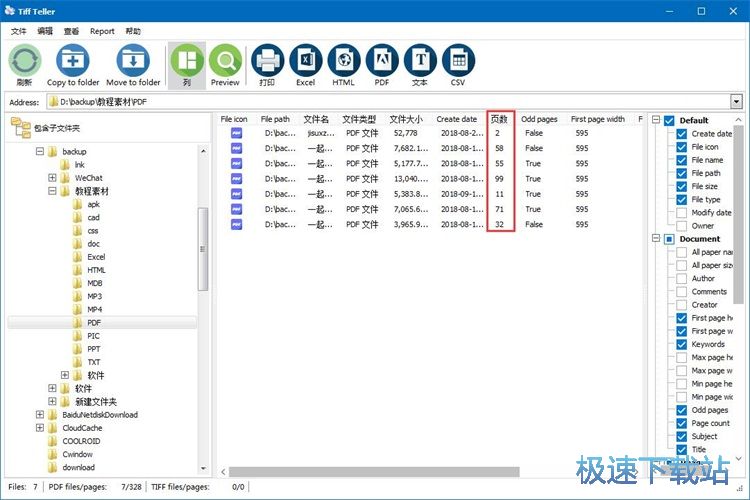
Task: Expand the WeChat folder tree node
Action: (x=52, y=178)
